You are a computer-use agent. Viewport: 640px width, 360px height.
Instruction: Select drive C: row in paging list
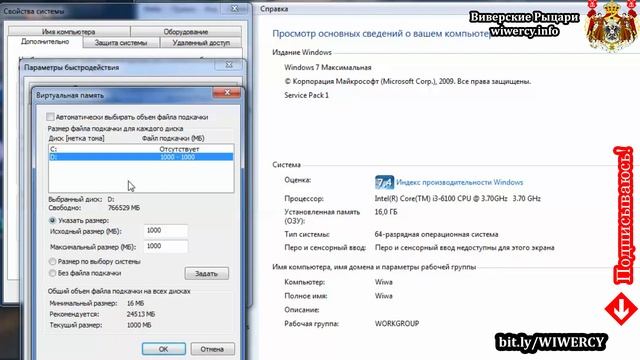(x=141, y=149)
